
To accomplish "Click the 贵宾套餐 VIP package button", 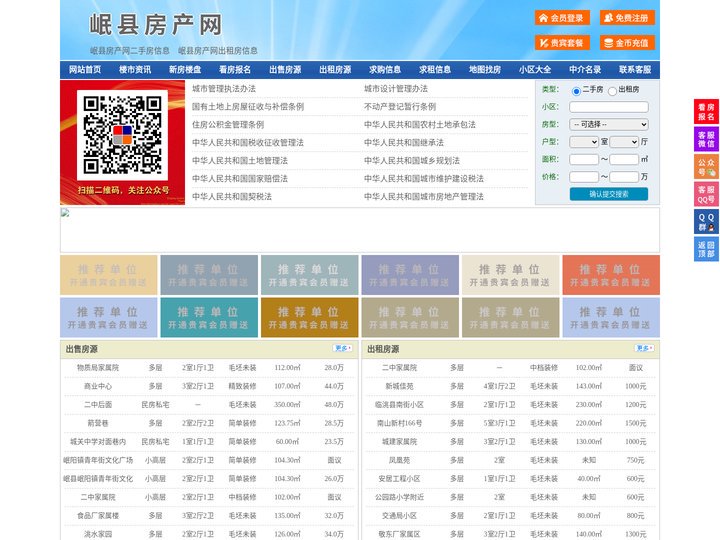I will [x=562, y=43].
